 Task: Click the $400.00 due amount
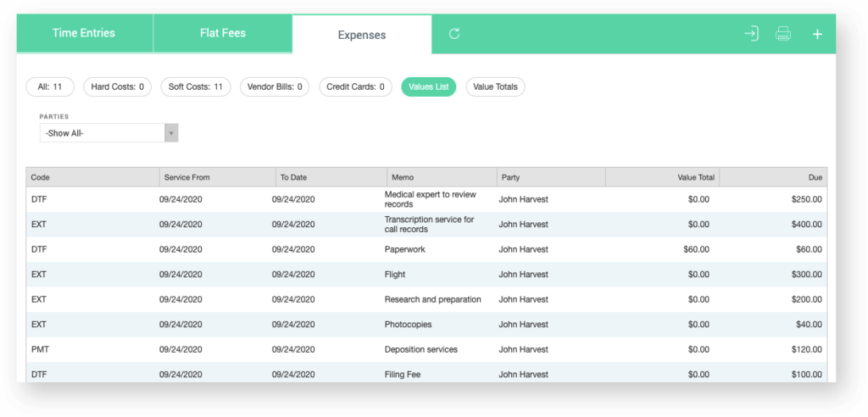tap(807, 225)
